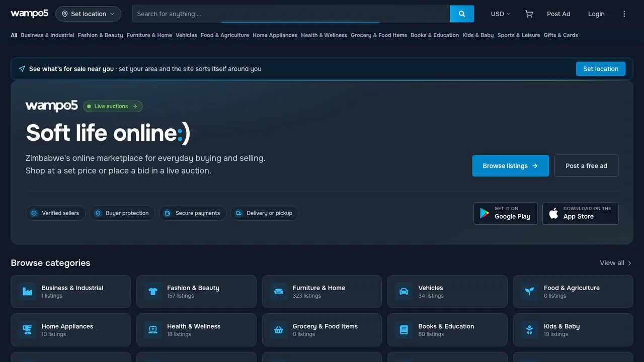This screenshot has height=362, width=644.
Task: Click the Login link
Action: (x=596, y=14)
